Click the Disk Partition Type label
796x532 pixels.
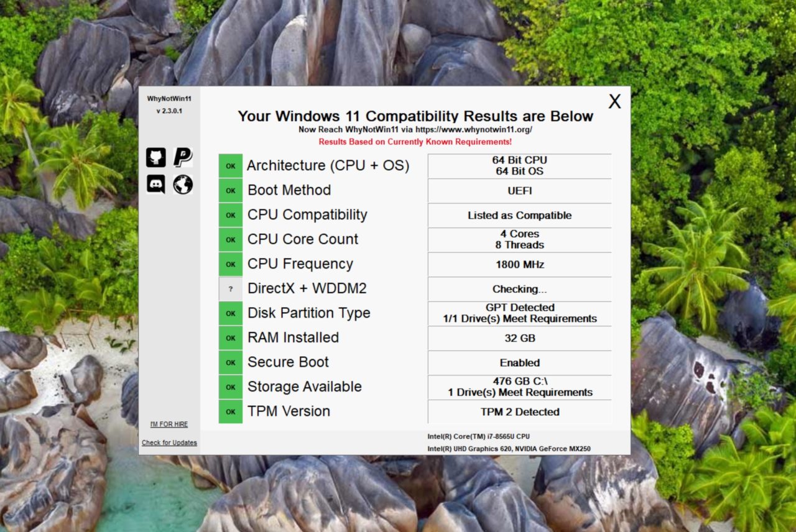click(x=309, y=313)
